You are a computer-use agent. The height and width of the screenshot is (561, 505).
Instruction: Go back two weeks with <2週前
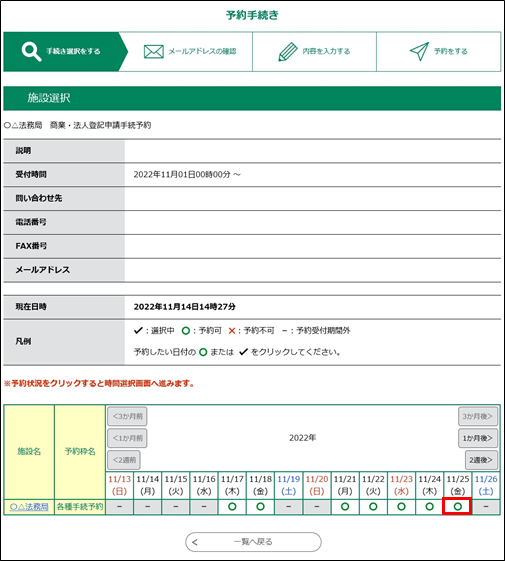click(x=124, y=460)
